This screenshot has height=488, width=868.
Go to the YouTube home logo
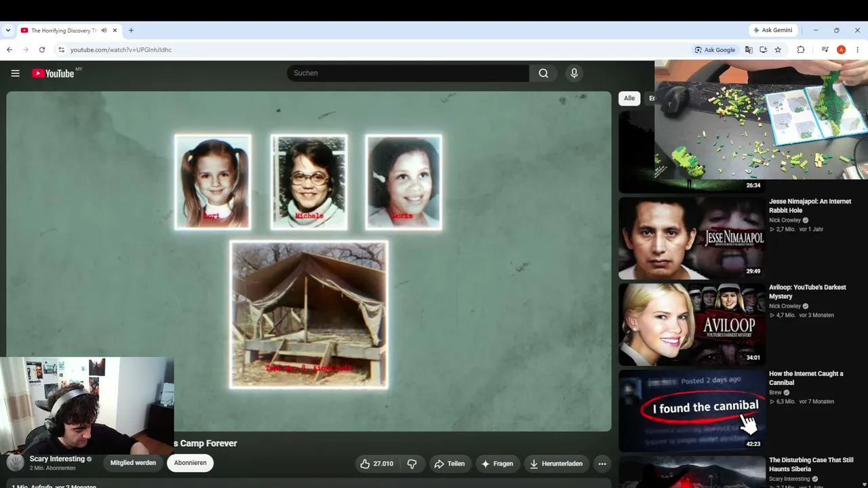click(53, 73)
